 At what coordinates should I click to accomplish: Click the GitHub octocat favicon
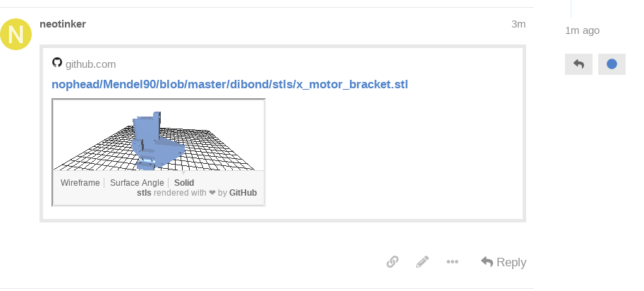57,62
